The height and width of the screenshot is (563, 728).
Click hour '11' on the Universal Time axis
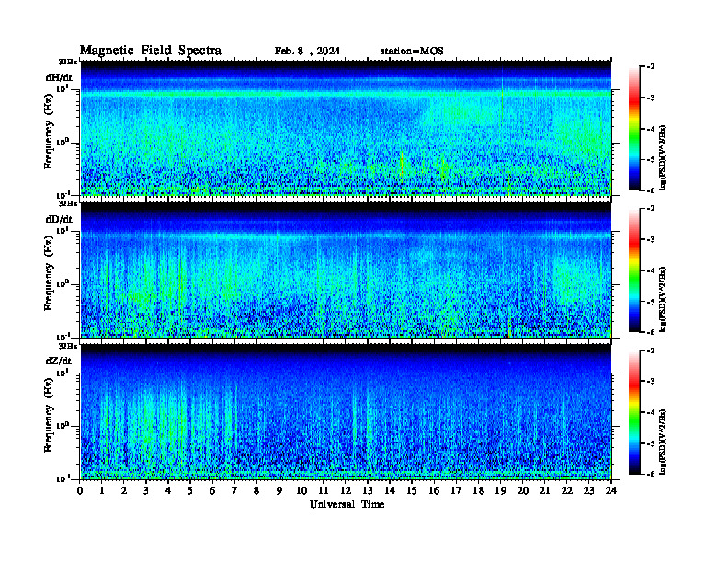[324, 490]
